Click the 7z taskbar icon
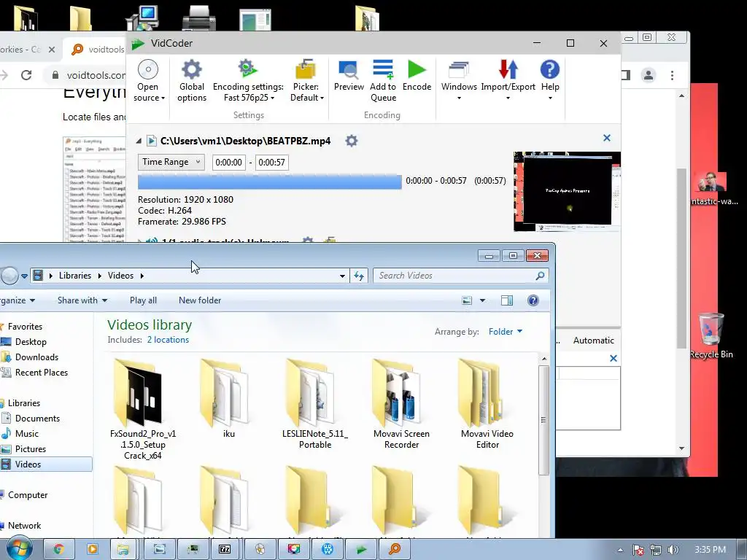The height and width of the screenshot is (560, 747). [x=225, y=549]
